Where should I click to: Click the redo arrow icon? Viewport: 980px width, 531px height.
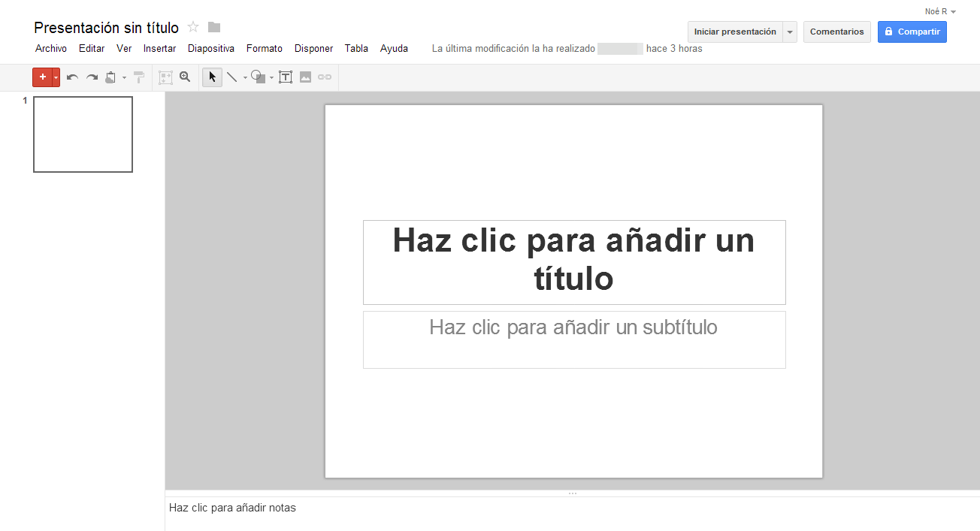(92, 77)
